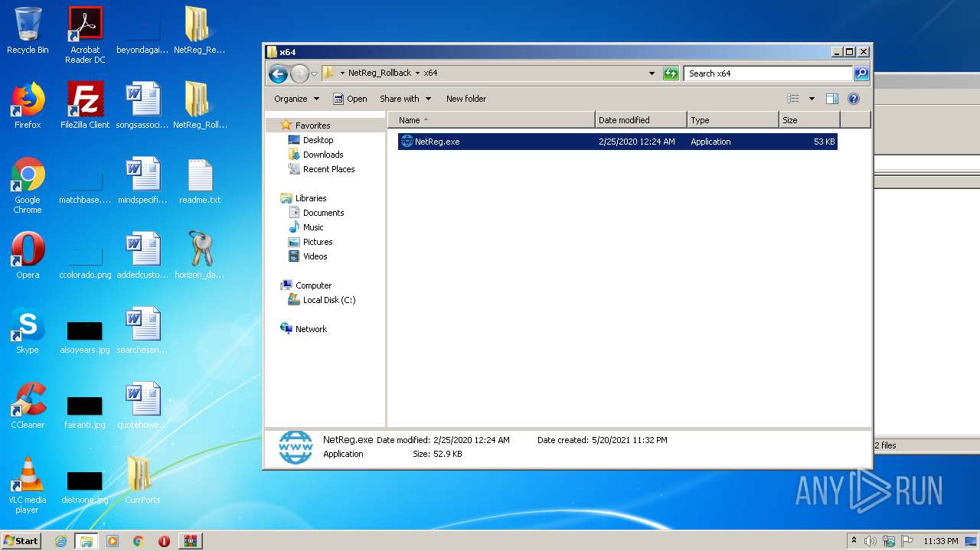Click the Opera taskbar icon
The height and width of the screenshot is (551, 980).
[x=164, y=541]
